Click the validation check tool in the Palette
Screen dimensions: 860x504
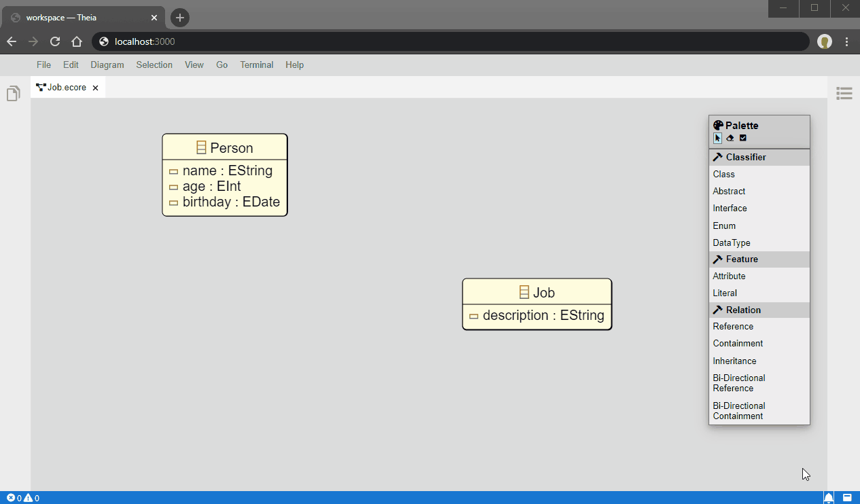(x=742, y=138)
